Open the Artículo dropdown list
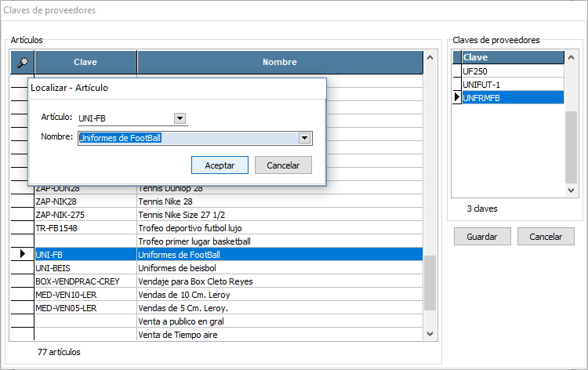Screen dimensions: 588x370 click(180, 118)
